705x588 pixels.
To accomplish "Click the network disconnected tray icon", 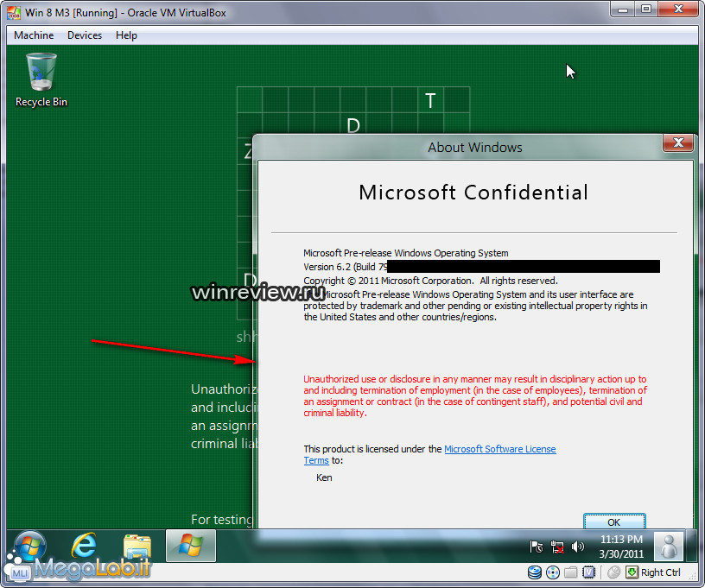I will pos(557,547).
